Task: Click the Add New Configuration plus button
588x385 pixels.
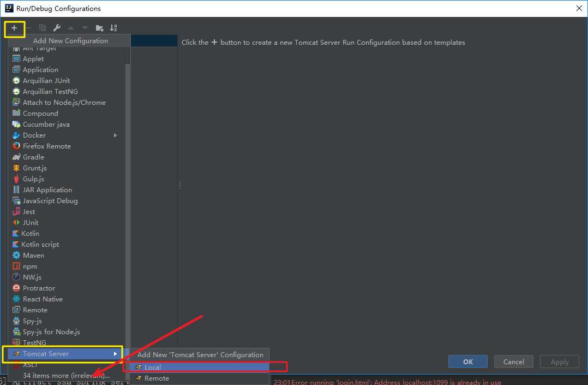Action: pos(14,28)
